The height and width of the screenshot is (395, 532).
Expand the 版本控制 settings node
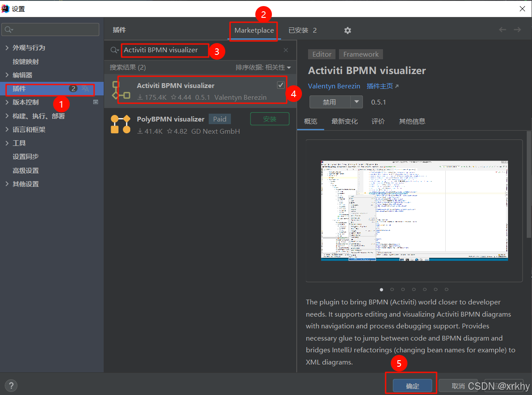coord(7,102)
